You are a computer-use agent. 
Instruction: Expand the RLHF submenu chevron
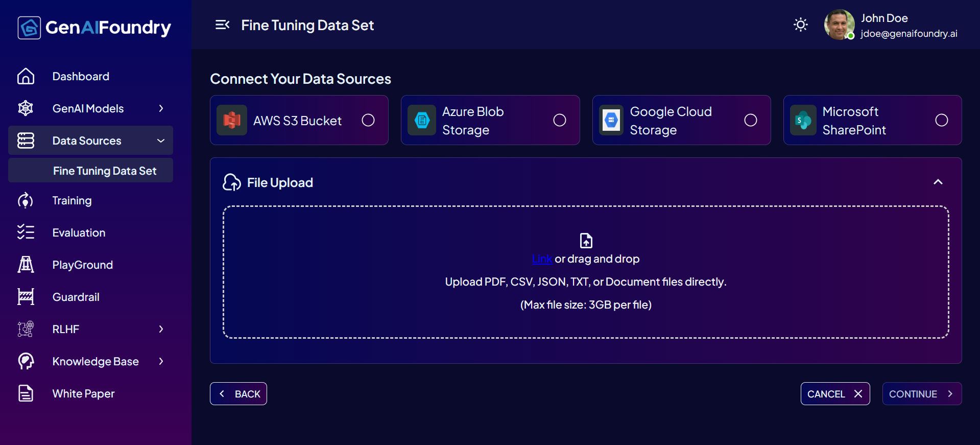pos(161,329)
